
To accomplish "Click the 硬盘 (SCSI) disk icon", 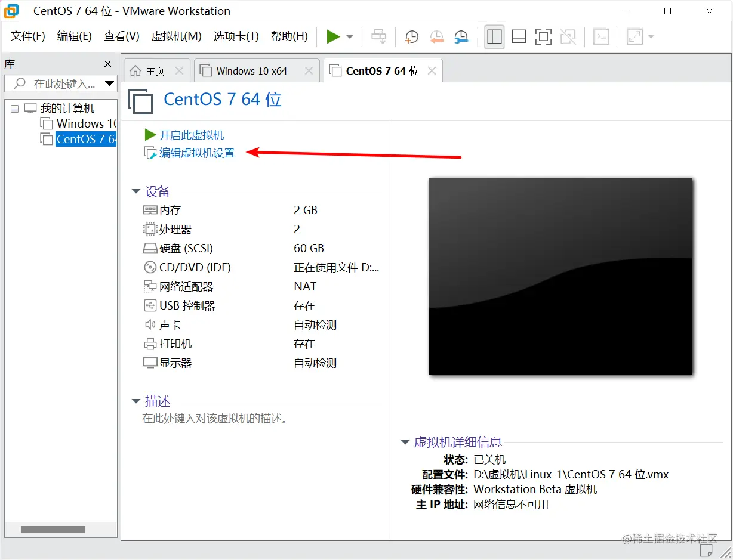I will 150,248.
